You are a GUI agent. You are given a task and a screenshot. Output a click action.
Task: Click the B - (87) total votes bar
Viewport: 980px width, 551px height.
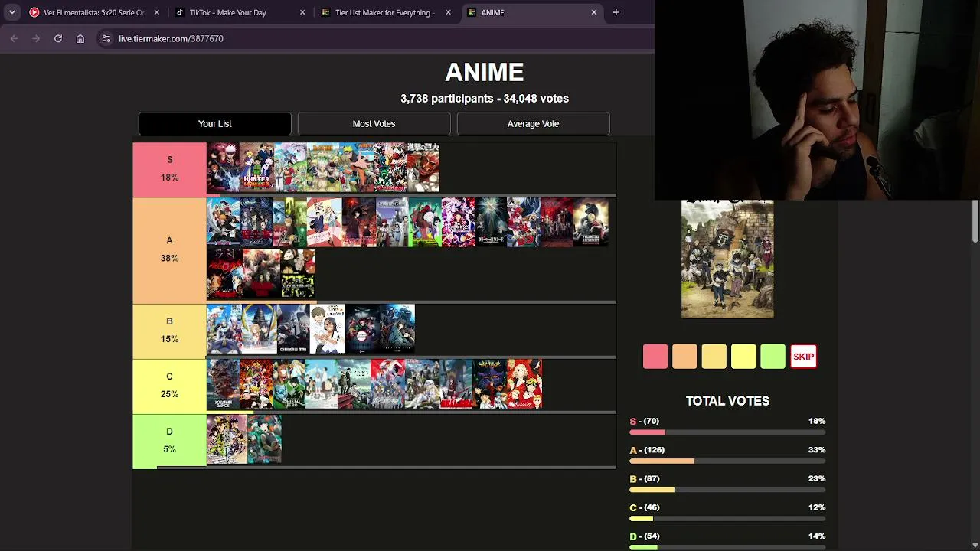[727, 490]
